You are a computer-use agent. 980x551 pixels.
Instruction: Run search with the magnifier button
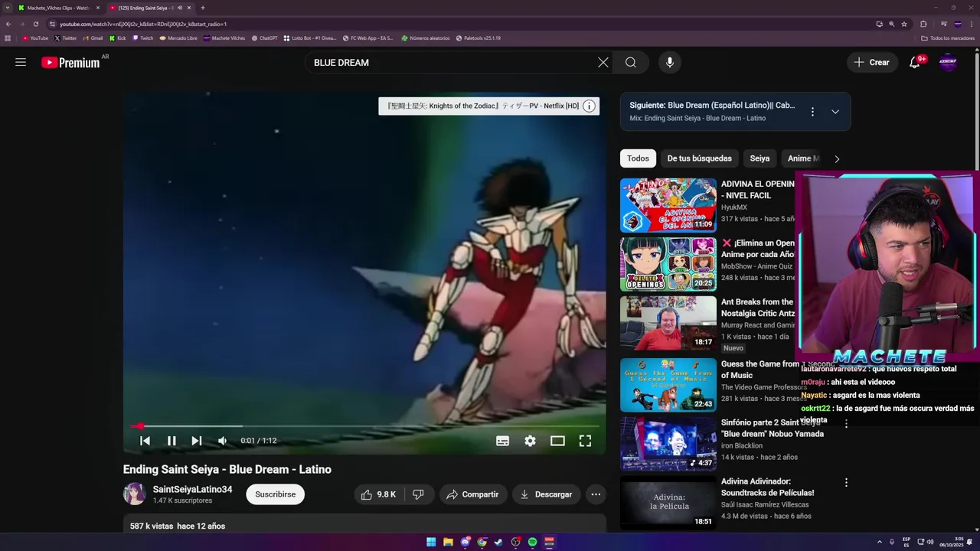pos(631,63)
